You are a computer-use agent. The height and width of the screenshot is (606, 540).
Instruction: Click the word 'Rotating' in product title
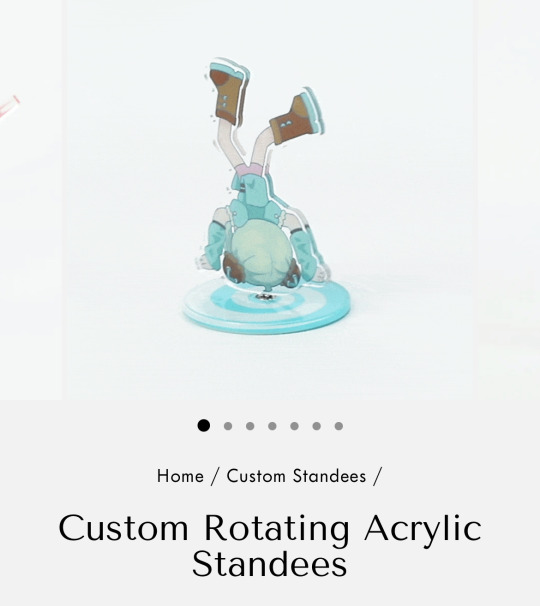pyautogui.click(x=276, y=528)
